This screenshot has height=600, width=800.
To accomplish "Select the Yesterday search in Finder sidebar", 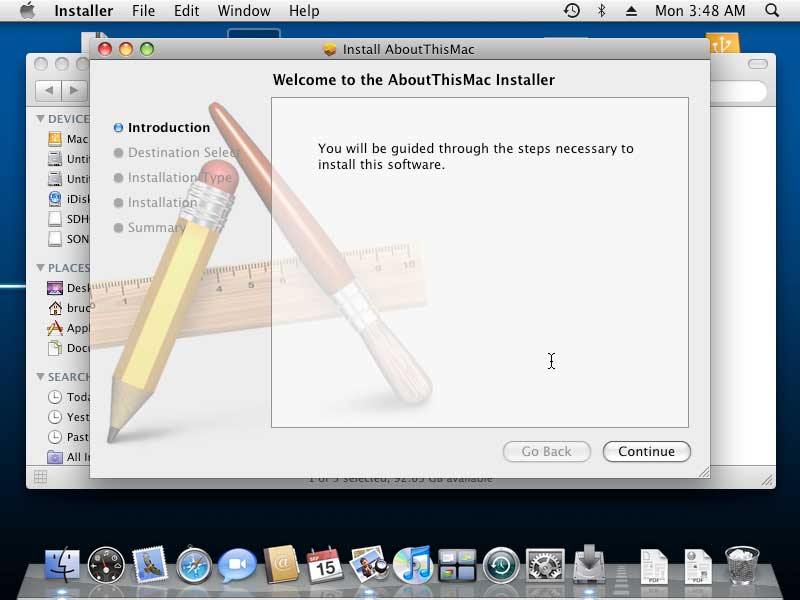I will pyautogui.click(x=68, y=417).
